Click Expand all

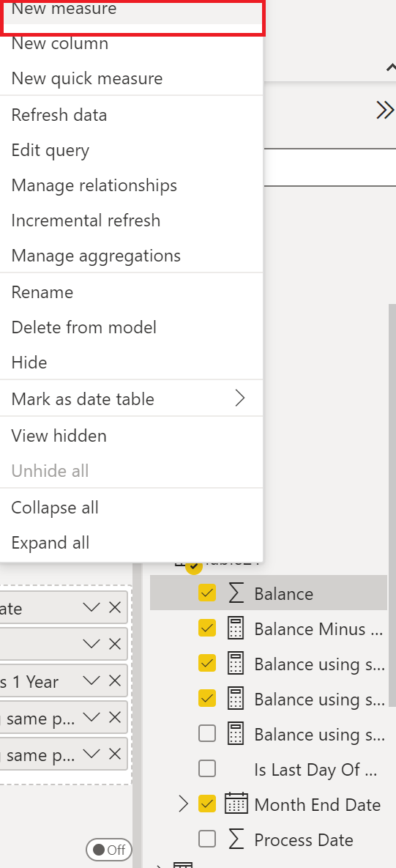tap(132, 543)
